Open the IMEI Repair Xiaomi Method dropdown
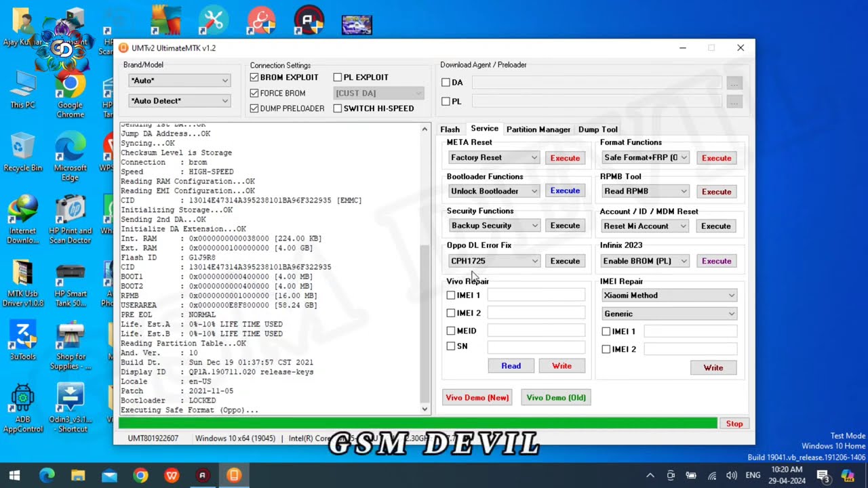This screenshot has width=868, height=488. coord(669,295)
